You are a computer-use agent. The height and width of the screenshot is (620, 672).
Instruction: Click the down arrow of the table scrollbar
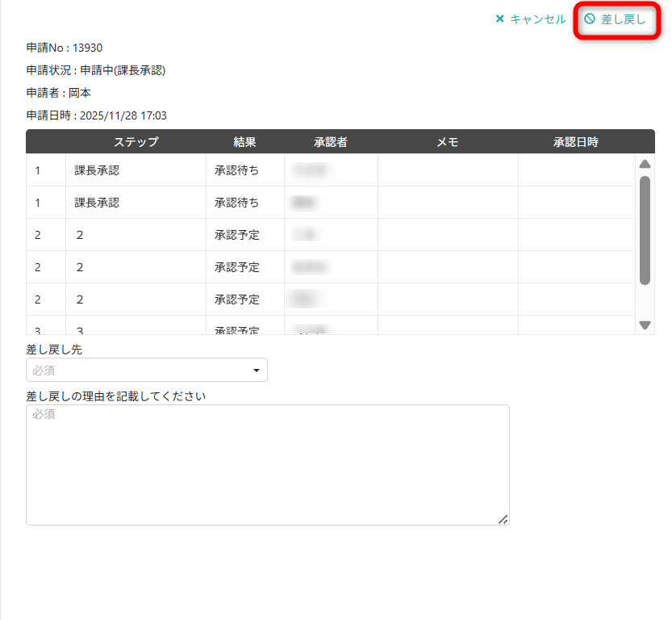[645, 325]
